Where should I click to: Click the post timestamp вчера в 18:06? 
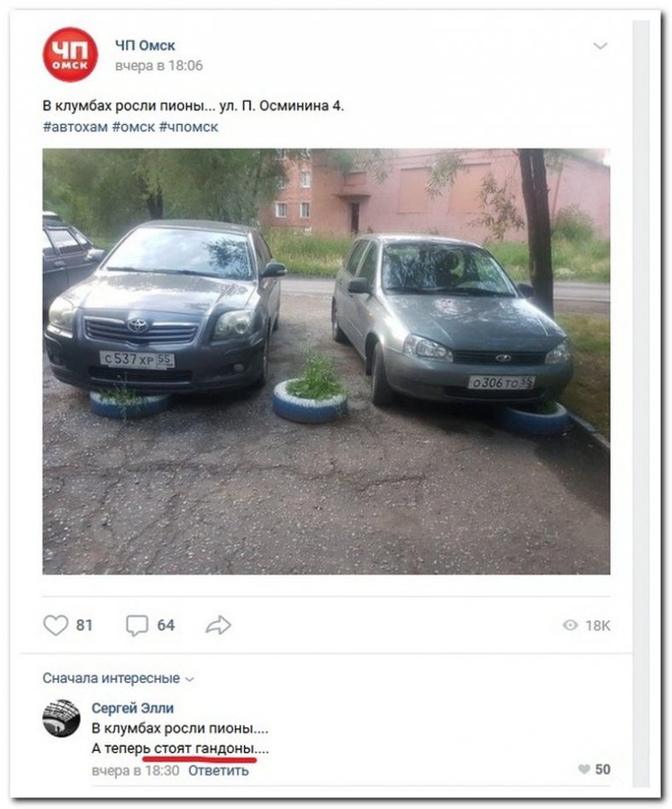(x=159, y=66)
